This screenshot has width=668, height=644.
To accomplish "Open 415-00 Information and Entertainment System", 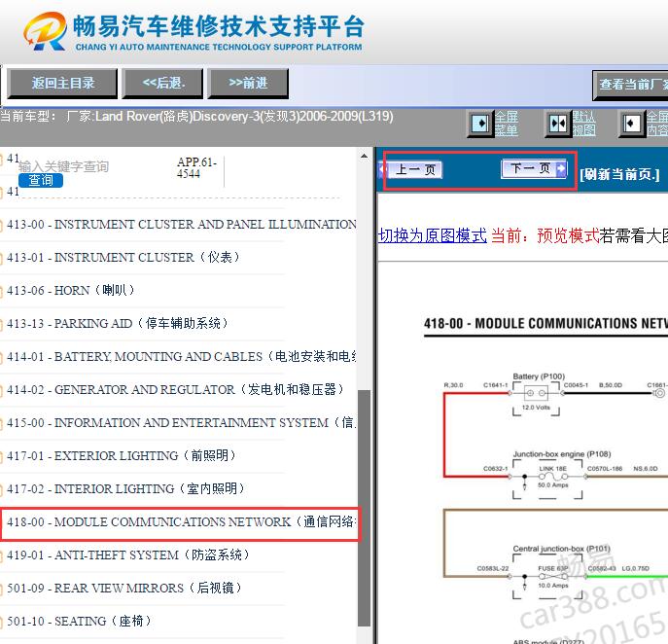I will pos(181,423).
